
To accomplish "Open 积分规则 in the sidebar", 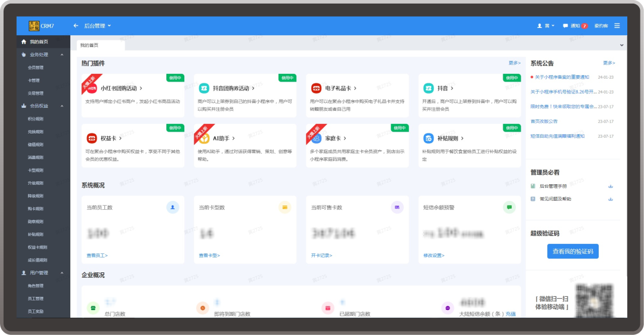I will [x=35, y=119].
